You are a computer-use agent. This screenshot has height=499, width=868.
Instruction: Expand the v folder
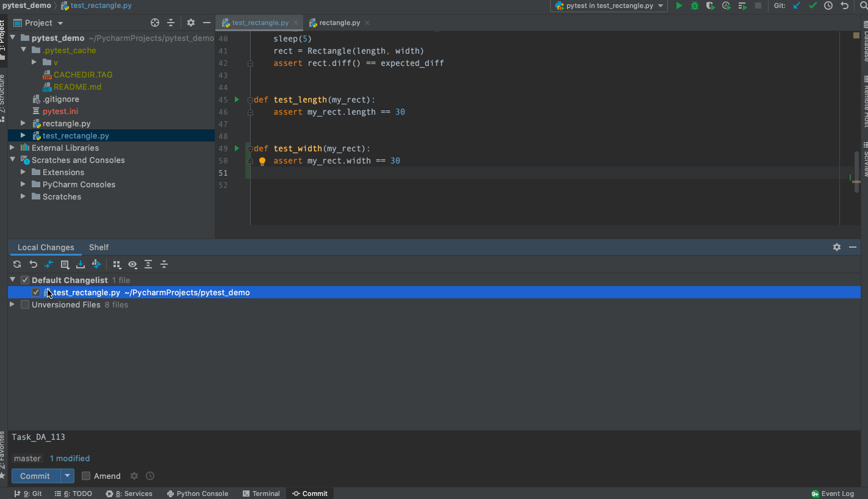[34, 62]
